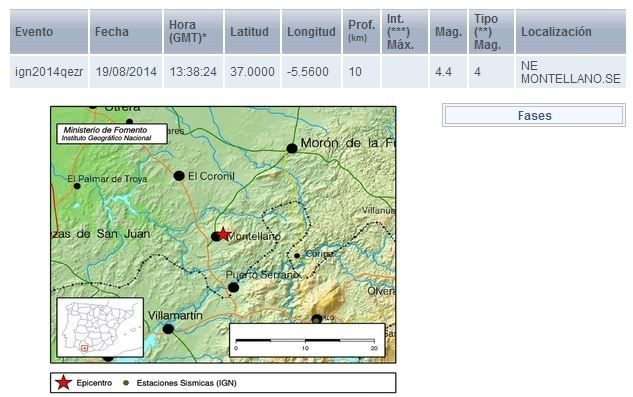Select the Longitud column header

tap(311, 32)
